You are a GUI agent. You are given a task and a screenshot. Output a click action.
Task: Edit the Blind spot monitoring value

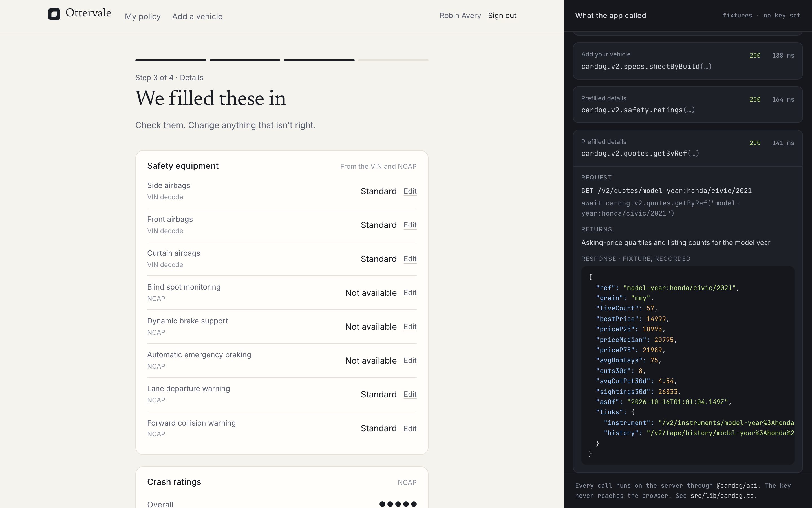[x=410, y=293]
